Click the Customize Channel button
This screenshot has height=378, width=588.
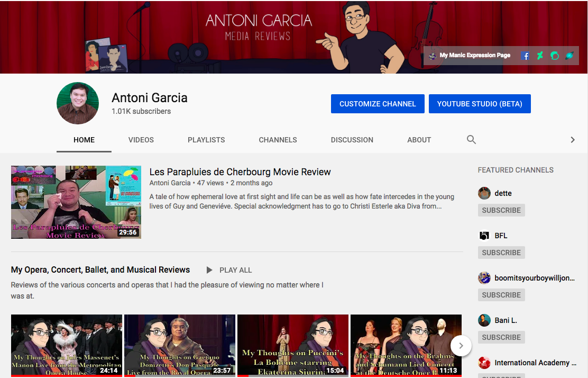[378, 104]
